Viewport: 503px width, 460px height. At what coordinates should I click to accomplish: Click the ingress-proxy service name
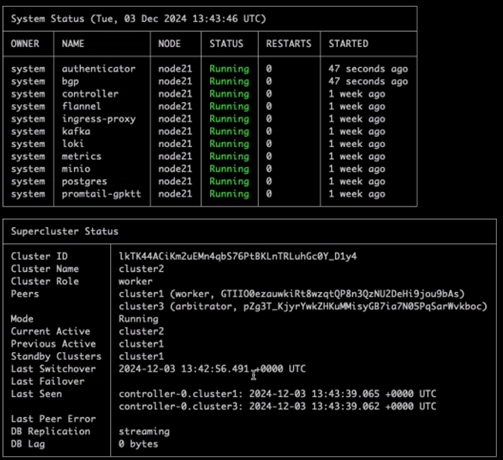click(99, 119)
